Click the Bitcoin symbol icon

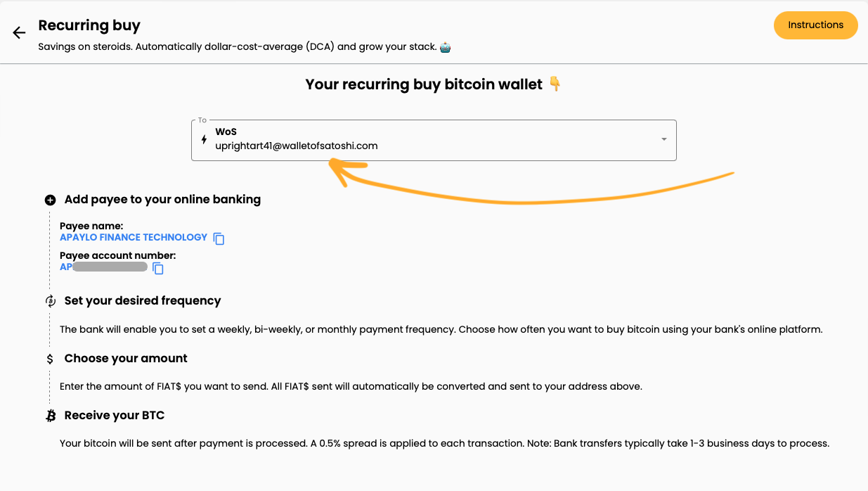[50, 416]
